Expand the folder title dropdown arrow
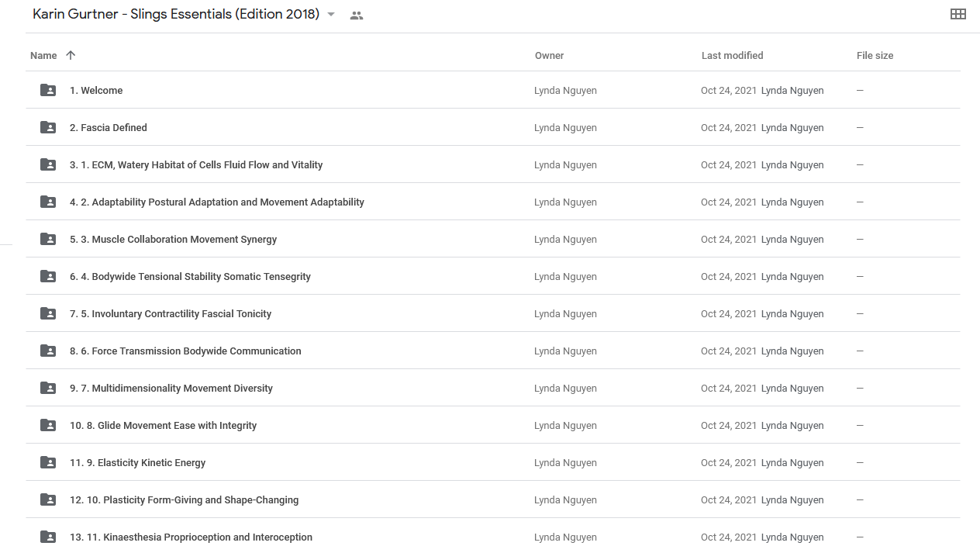 coord(331,15)
